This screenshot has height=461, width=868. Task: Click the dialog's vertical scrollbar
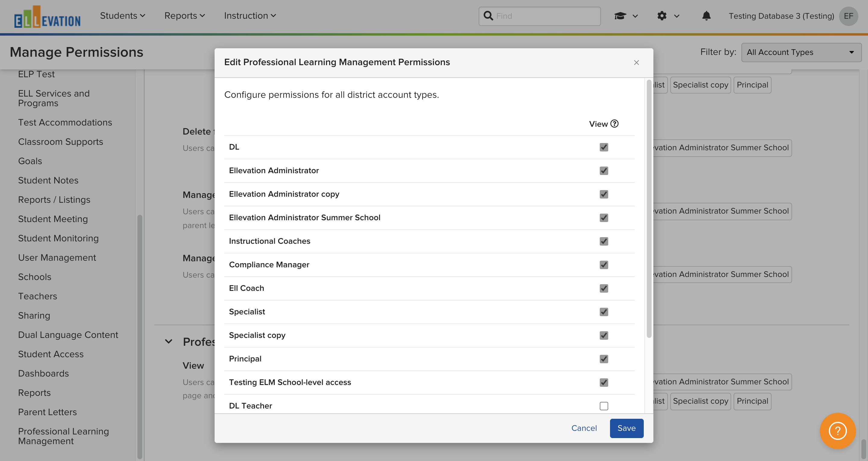tap(649, 208)
